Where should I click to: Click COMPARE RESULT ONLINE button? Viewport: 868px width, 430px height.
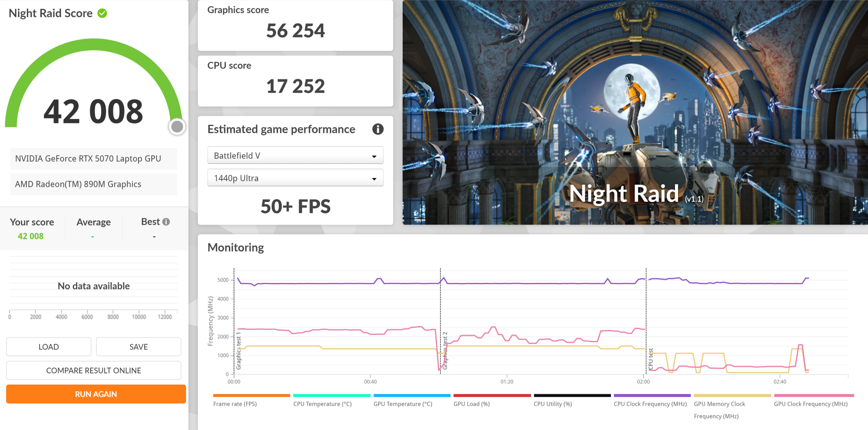pos(94,370)
